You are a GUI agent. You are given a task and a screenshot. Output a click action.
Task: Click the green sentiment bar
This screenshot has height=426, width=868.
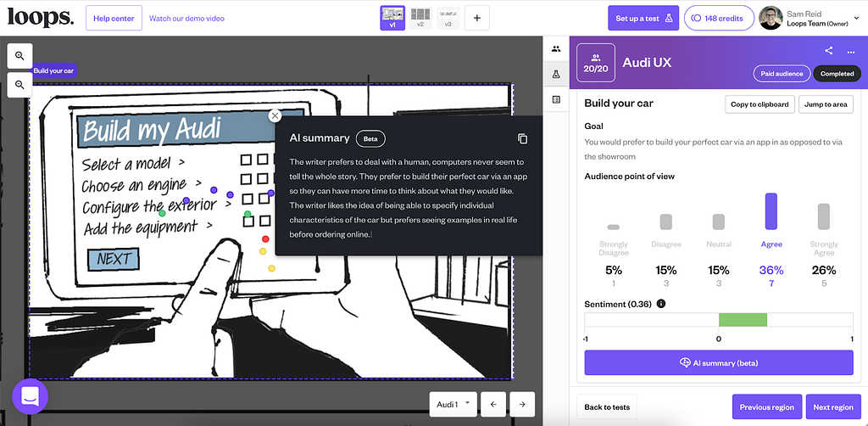coord(743,320)
